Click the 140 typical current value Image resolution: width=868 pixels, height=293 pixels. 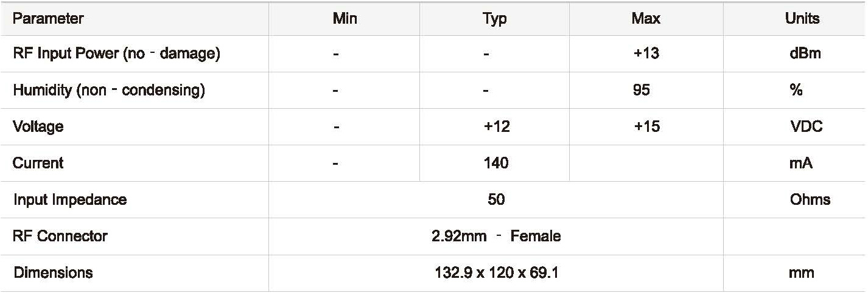tap(496, 163)
